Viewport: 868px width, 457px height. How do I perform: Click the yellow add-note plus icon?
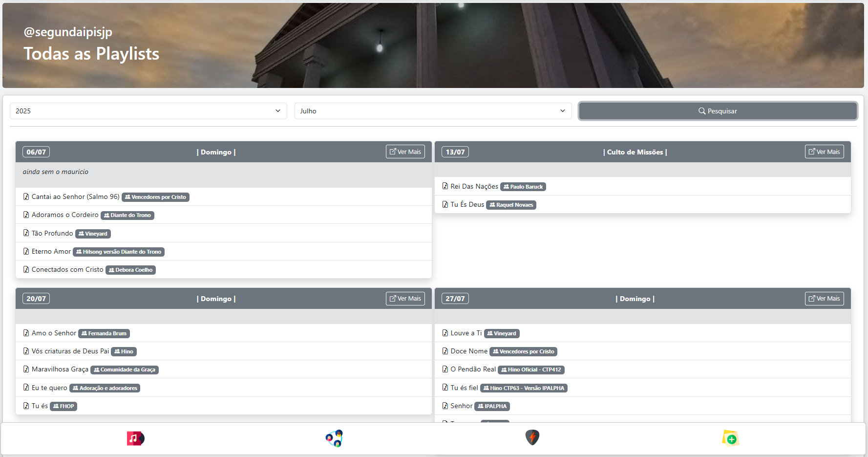[730, 438]
